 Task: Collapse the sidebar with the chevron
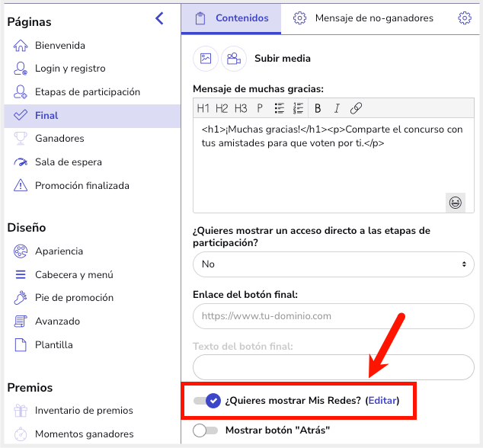159,19
